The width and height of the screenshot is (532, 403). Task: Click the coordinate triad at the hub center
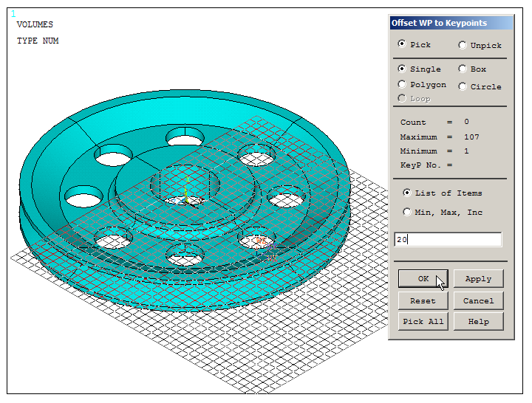[187, 198]
